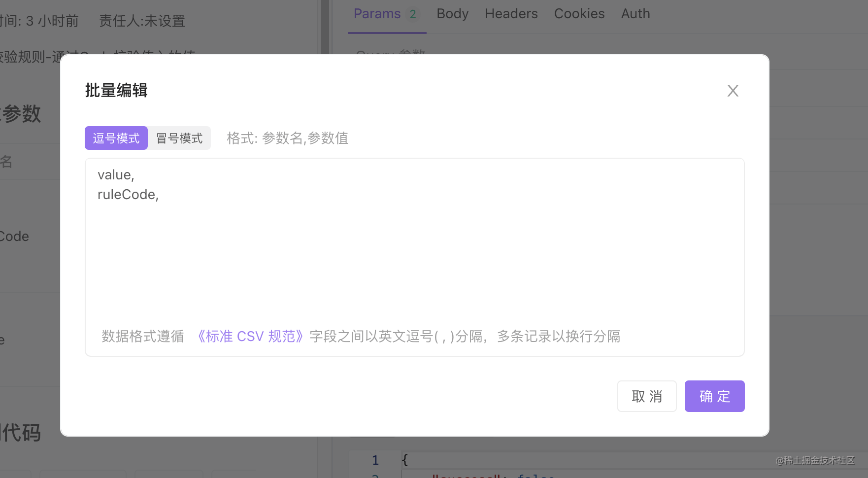
Task: Click the 批量编辑 dialog title
Action: (116, 91)
